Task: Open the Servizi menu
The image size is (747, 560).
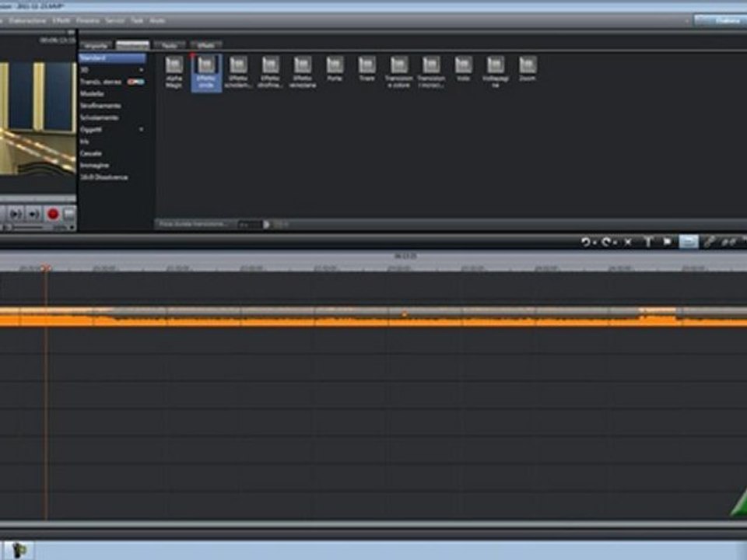Action: pyautogui.click(x=115, y=21)
